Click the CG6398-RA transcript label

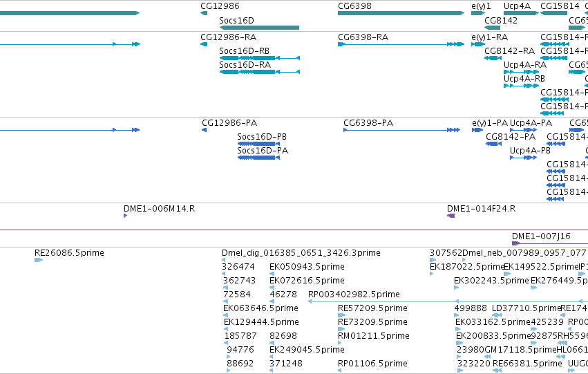click(x=363, y=37)
